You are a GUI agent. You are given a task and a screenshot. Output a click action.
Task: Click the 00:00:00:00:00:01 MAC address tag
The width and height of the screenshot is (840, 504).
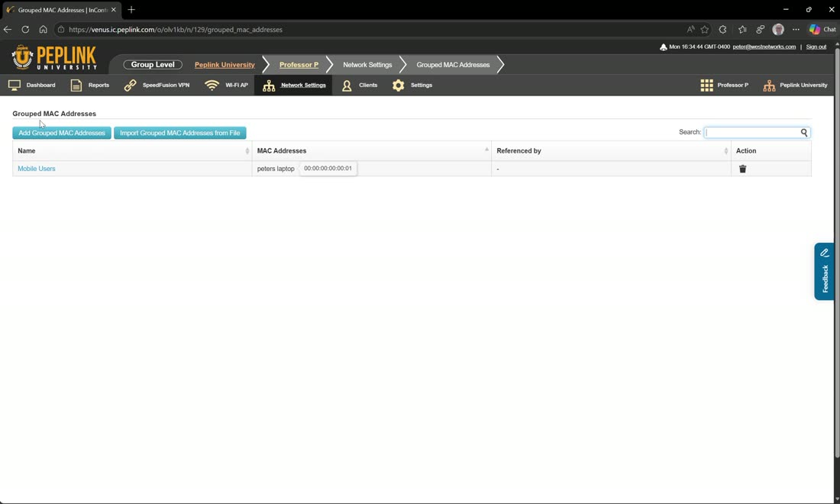pyautogui.click(x=328, y=169)
